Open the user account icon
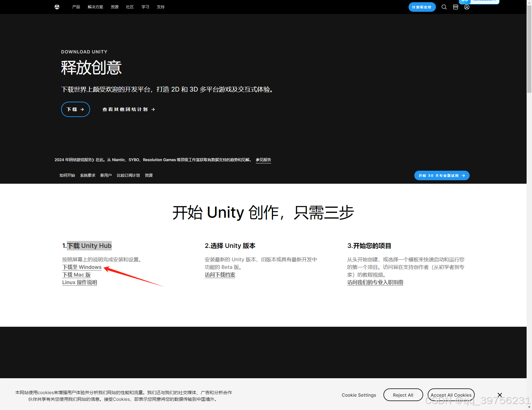Viewport: 532px width, 410px height. tap(467, 7)
